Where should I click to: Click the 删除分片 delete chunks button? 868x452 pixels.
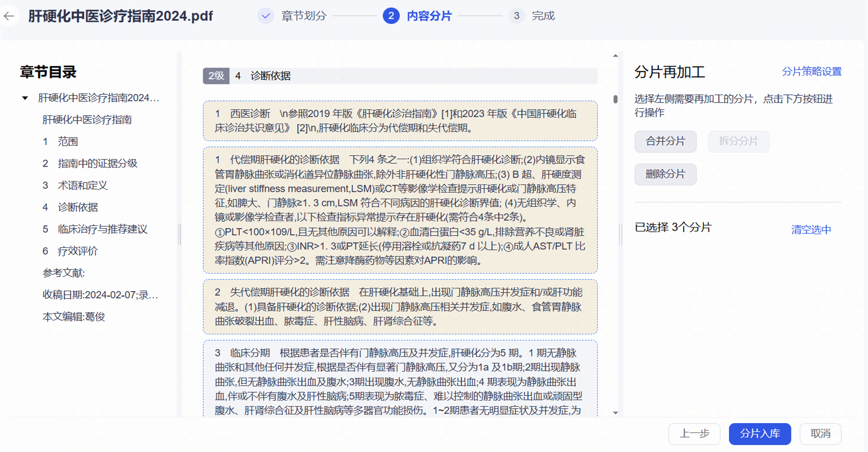click(665, 174)
